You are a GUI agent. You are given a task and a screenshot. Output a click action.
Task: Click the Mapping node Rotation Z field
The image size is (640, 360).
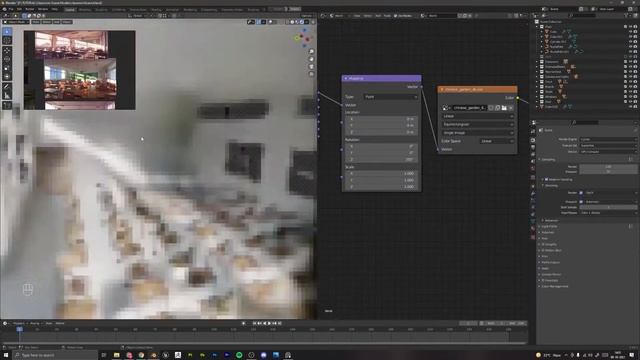click(x=381, y=159)
